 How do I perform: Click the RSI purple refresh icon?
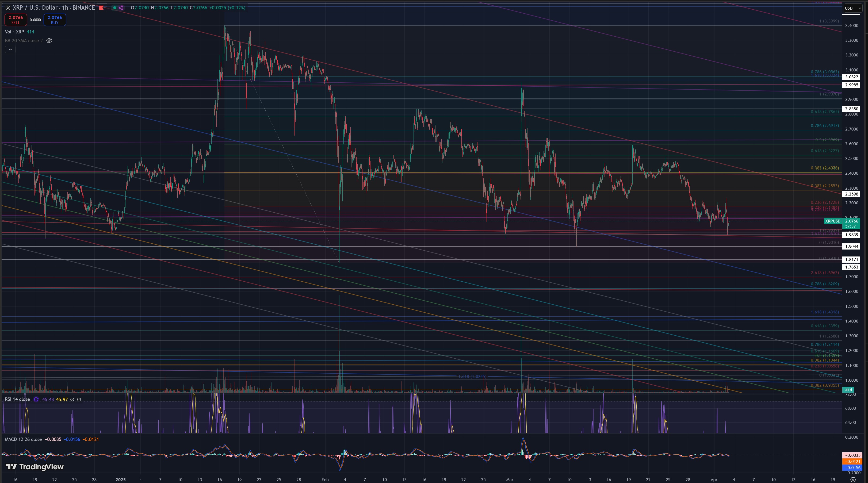(x=36, y=399)
